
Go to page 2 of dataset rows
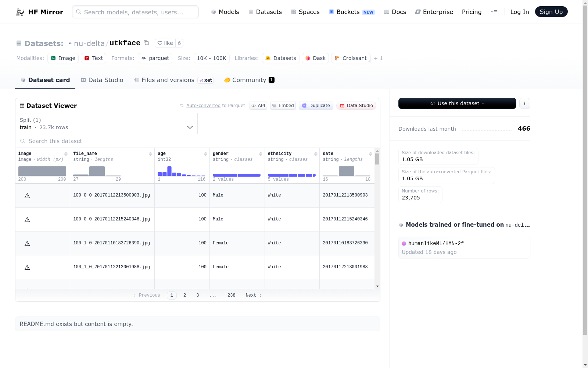pos(184,295)
